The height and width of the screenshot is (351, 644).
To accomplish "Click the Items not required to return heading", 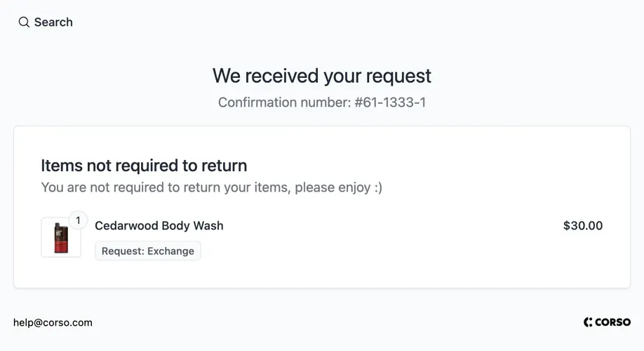I will [x=144, y=166].
